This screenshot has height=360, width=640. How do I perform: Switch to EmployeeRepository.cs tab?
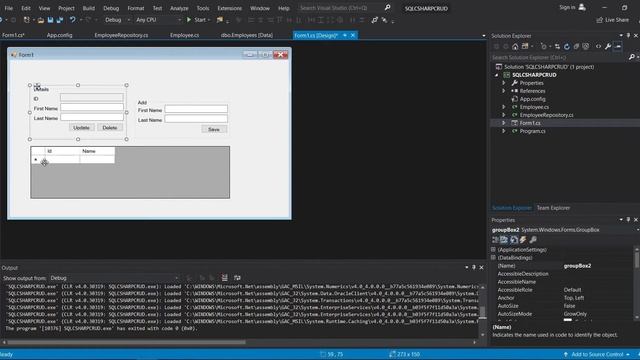121,35
